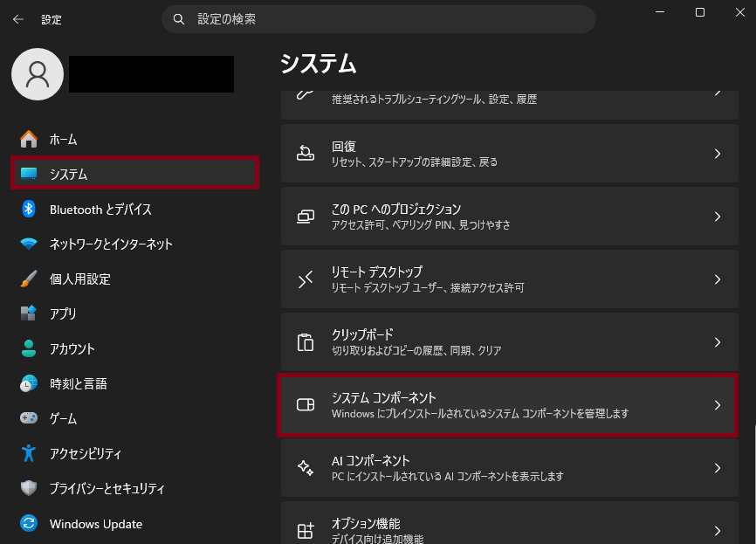Viewport: 756px width, 544px height.
Task: Open この PC へのプロジェクション settings
Action: [506, 217]
